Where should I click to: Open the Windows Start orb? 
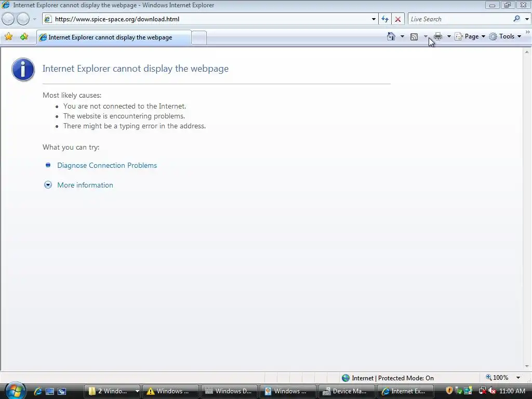click(x=15, y=391)
